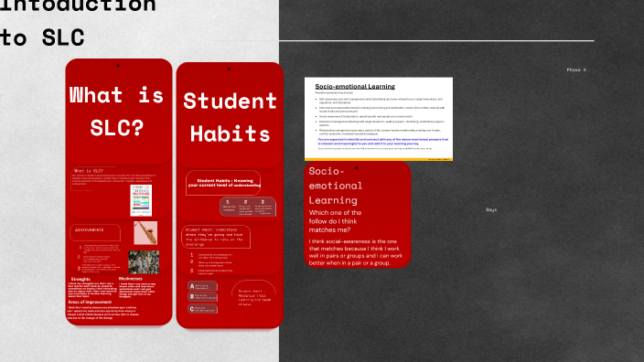This screenshot has width=644, height=362.
Task: Select the colorful chart image under What is SLC
Action: [141, 200]
